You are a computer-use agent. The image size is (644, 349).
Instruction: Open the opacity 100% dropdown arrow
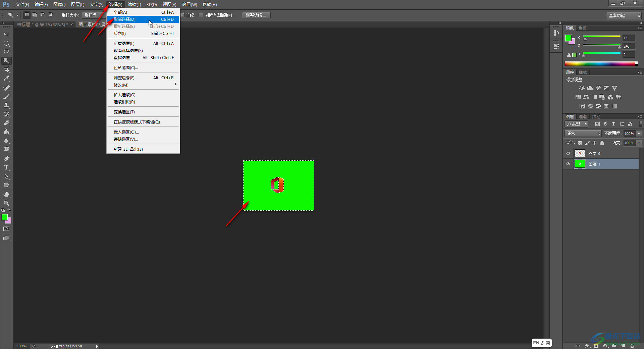pos(639,133)
